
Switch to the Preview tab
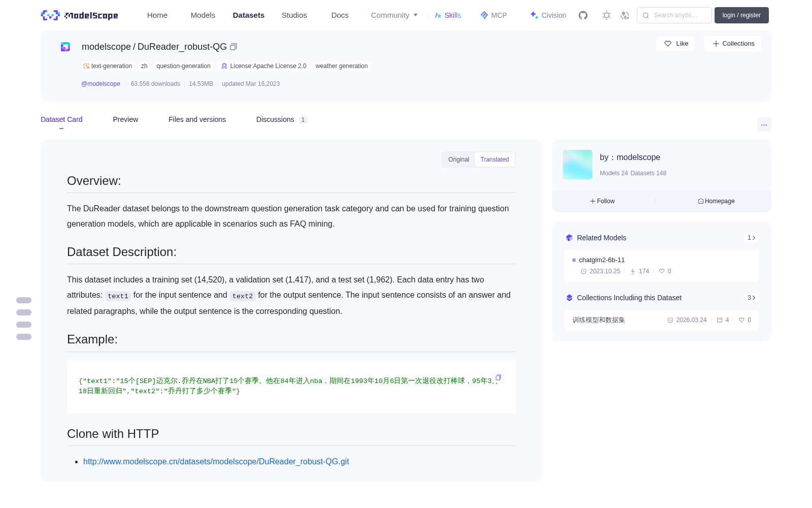tap(125, 119)
